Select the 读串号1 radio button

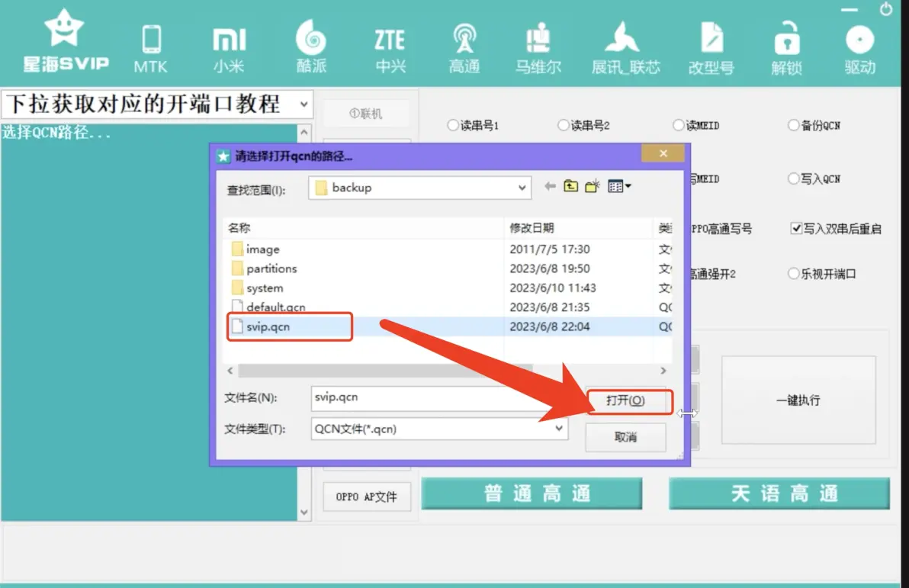(453, 126)
